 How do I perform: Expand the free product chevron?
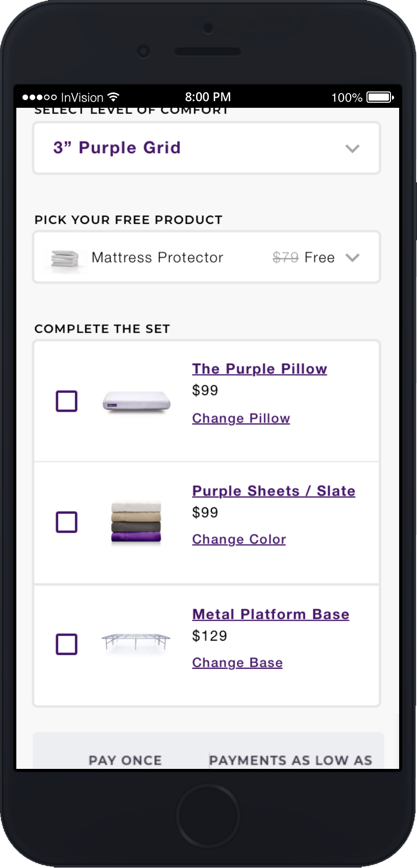coord(353,257)
